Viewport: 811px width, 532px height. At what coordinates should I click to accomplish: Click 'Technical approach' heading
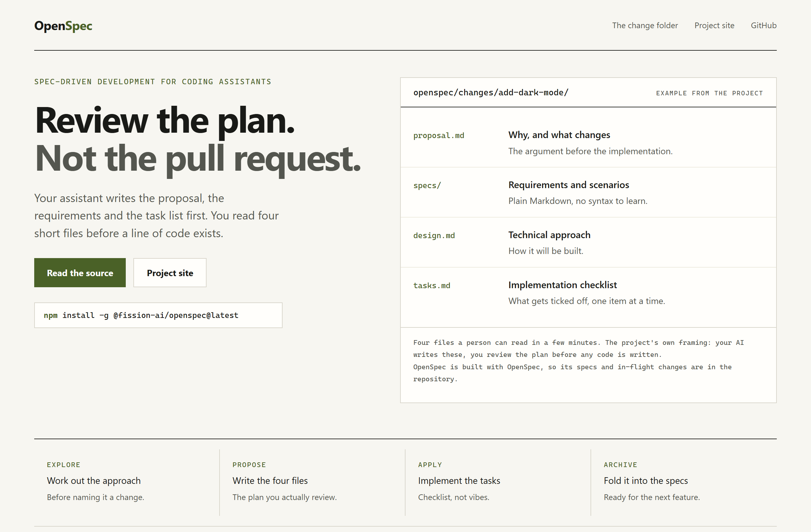click(549, 235)
